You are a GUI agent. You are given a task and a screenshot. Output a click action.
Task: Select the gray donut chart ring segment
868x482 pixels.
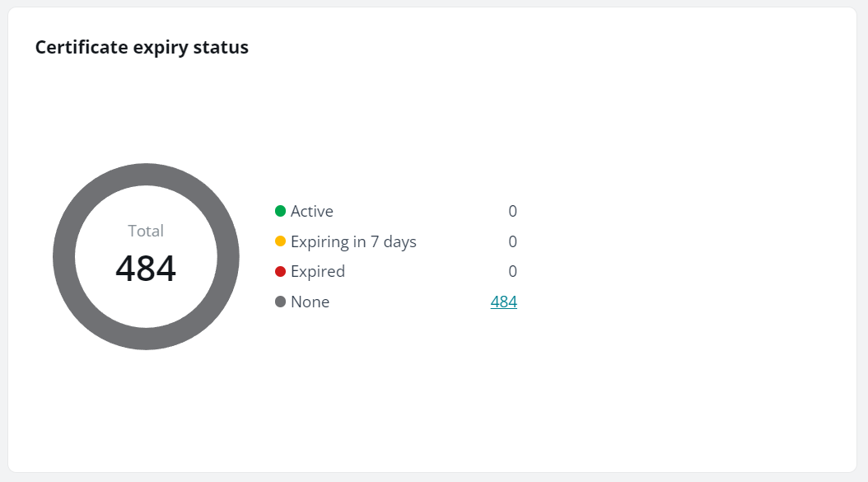[146, 174]
